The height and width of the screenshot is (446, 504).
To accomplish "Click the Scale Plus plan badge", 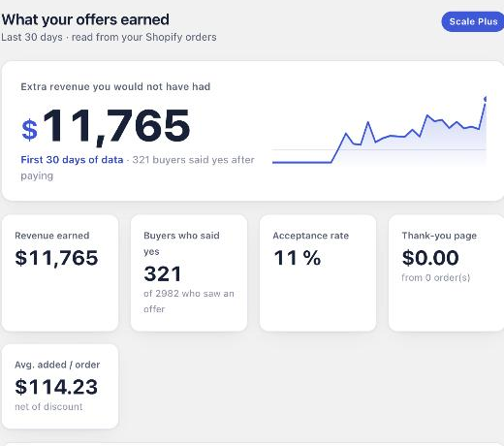I will pyautogui.click(x=473, y=21).
